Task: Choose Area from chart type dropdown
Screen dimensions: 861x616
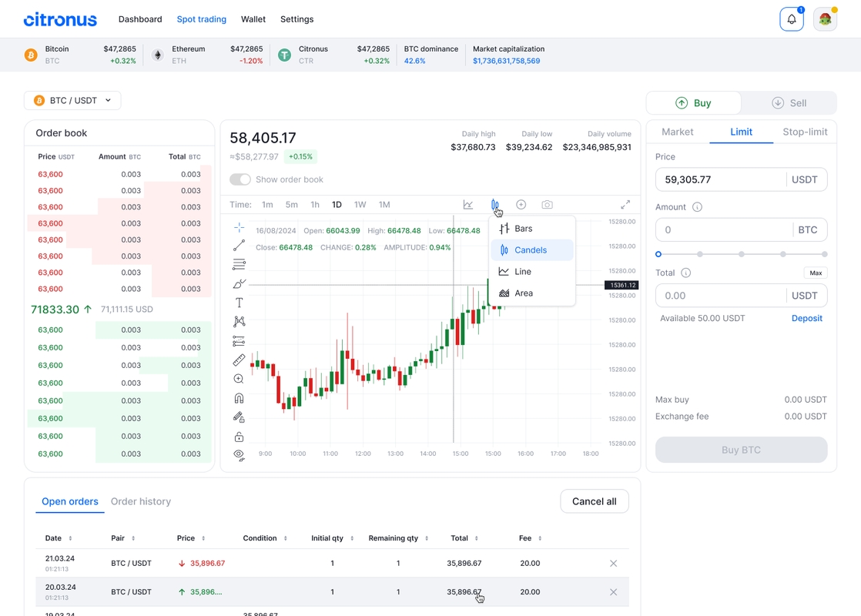Action: click(x=524, y=293)
